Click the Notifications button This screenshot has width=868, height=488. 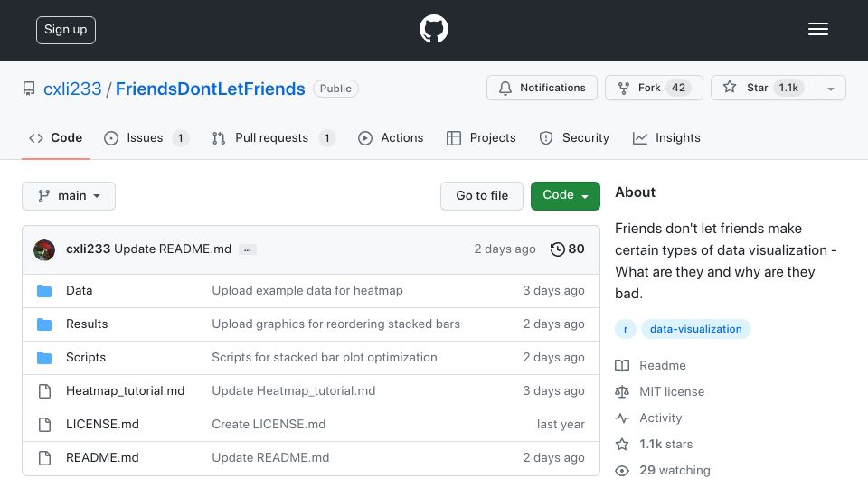point(542,88)
